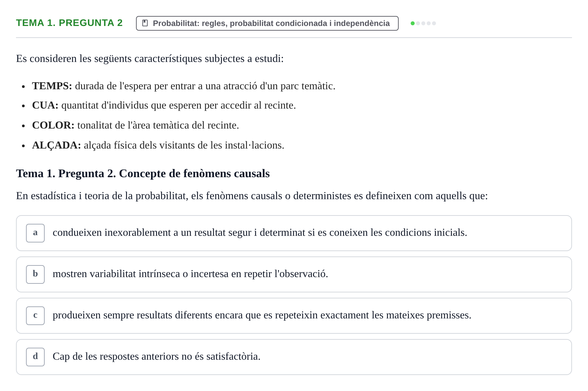
Task: Click the green progress dot indicator
Action: [x=413, y=23]
